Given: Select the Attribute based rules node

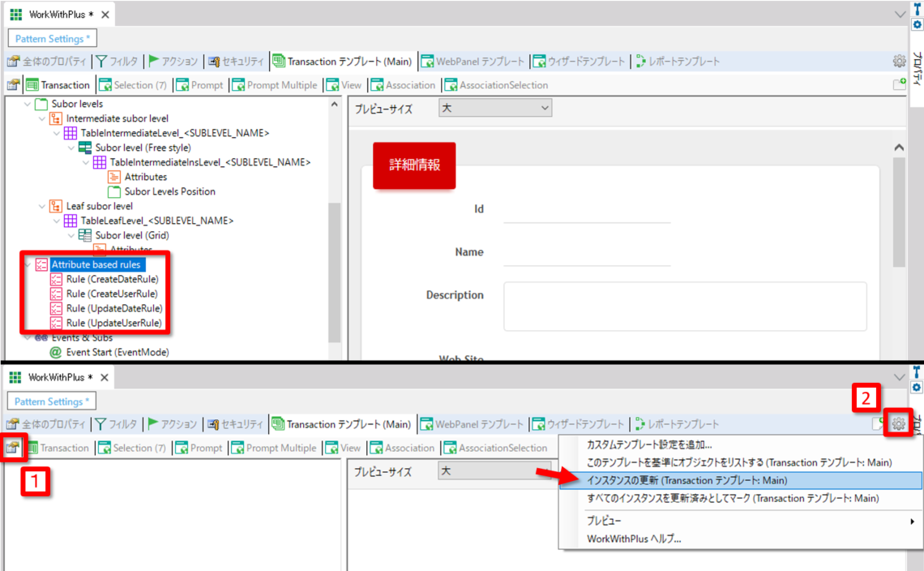Looking at the screenshot, I should tap(96, 264).
